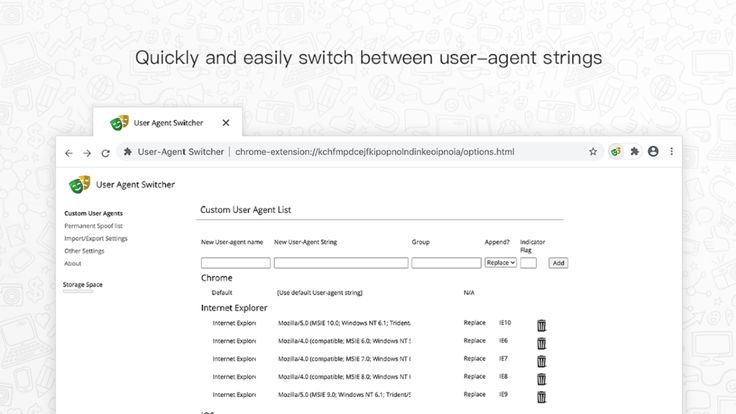The image size is (736, 414).
Task: Click the IE8 indicator flag
Action: click(x=503, y=376)
